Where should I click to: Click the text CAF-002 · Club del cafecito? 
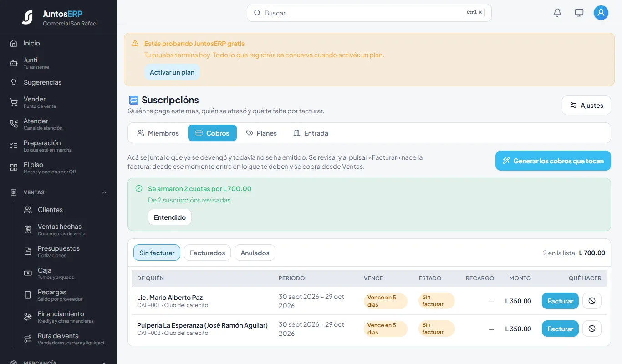[173, 333]
